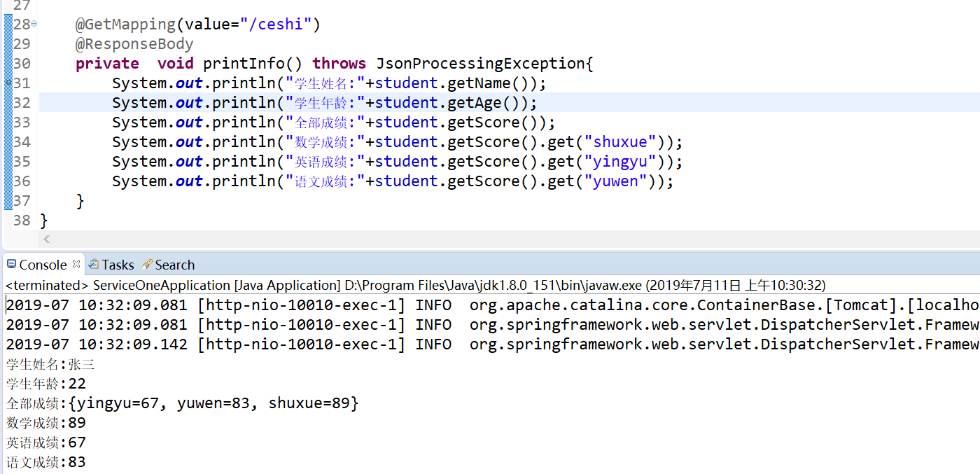Viewport: 980px width, 474px height.
Task: Click the closing brace on line 37
Action: point(80,201)
